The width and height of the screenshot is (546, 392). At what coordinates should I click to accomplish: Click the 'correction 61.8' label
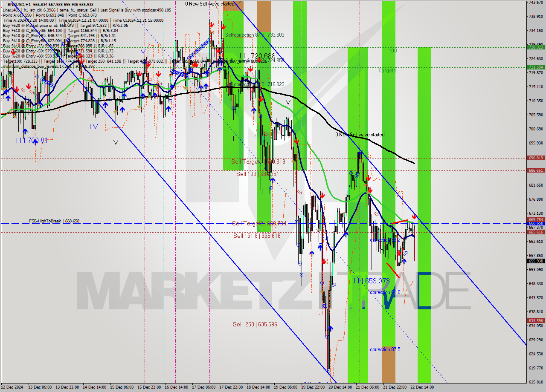coord(385,292)
